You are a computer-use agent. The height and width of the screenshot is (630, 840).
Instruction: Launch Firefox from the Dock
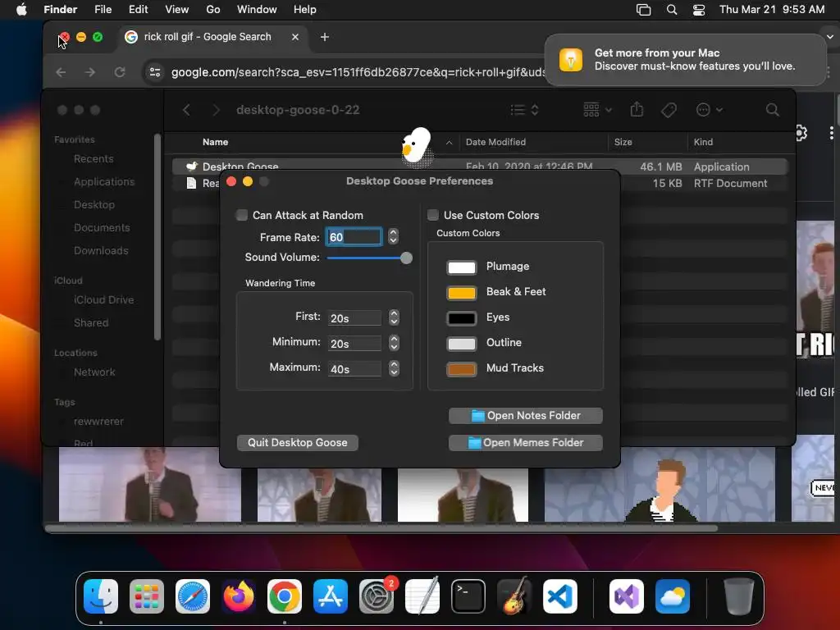(x=239, y=596)
